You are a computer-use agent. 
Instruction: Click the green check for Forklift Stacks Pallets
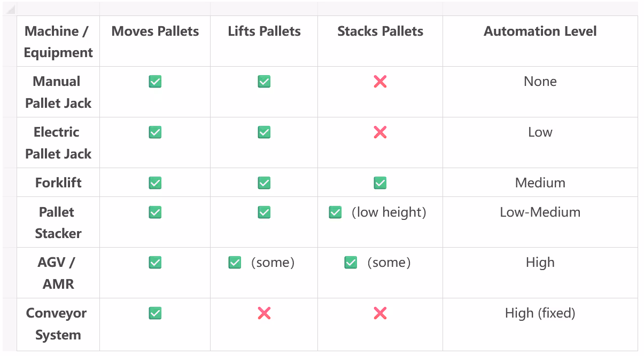pyautogui.click(x=380, y=183)
